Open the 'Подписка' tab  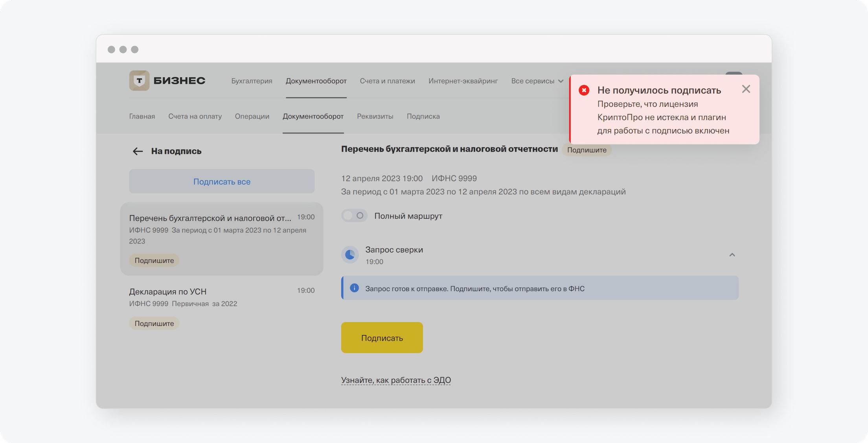click(x=423, y=116)
